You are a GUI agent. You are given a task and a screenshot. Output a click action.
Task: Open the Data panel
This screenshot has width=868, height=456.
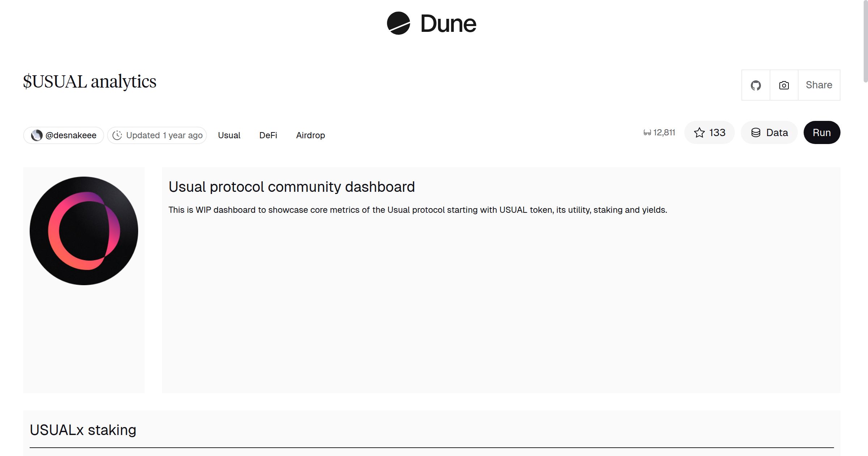[769, 132]
